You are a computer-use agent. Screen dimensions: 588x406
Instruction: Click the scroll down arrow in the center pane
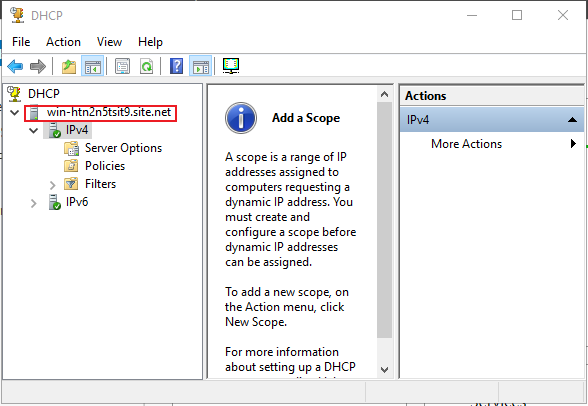click(384, 370)
